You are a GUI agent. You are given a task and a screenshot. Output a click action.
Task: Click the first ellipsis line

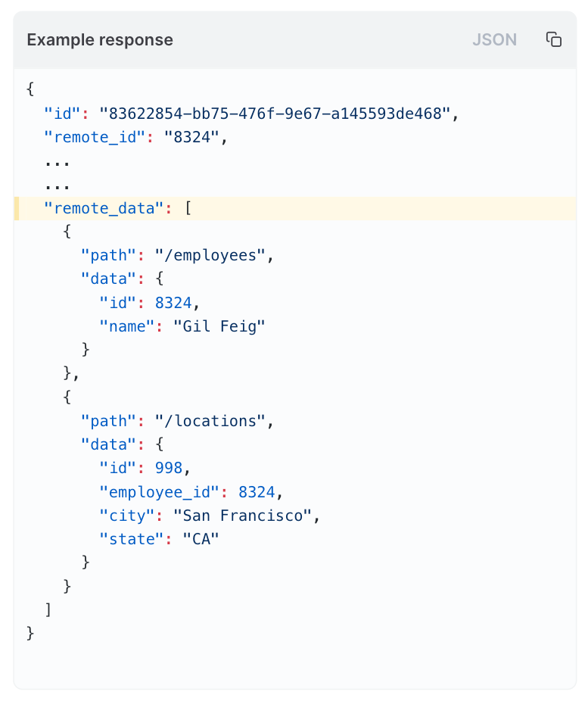[58, 161]
